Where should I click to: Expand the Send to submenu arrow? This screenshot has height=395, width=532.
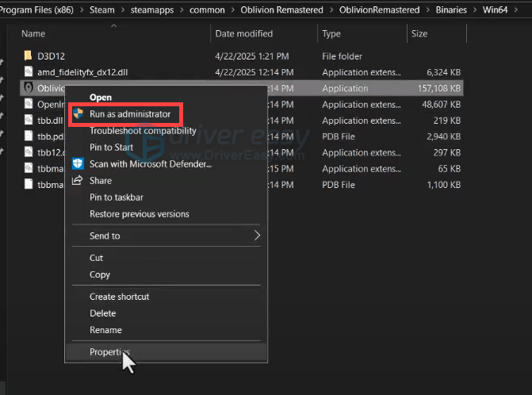(256, 236)
